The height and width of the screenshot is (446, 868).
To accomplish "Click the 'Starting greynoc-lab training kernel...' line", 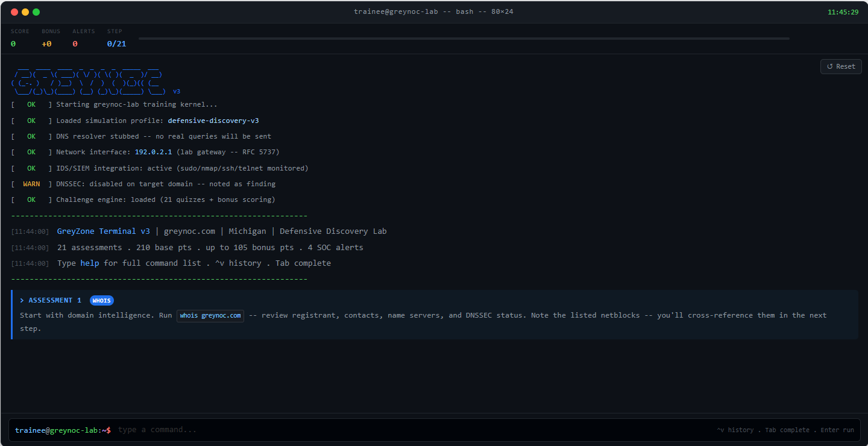I will [137, 105].
